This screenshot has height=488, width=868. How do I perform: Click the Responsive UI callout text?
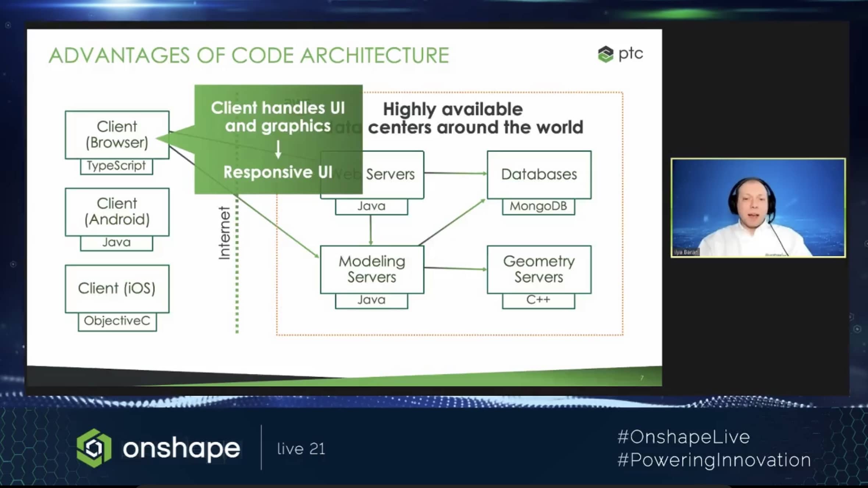pos(278,172)
